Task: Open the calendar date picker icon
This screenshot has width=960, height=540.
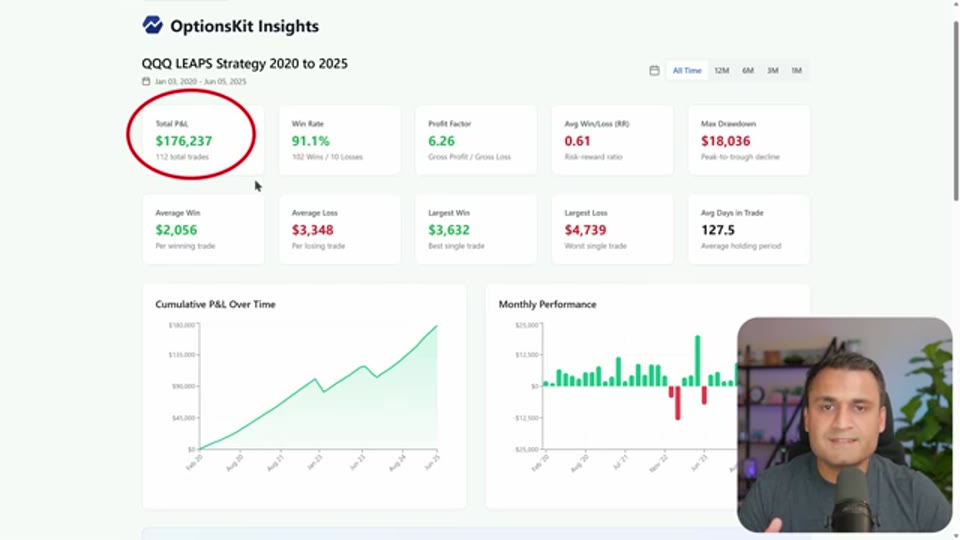Action: pos(654,70)
